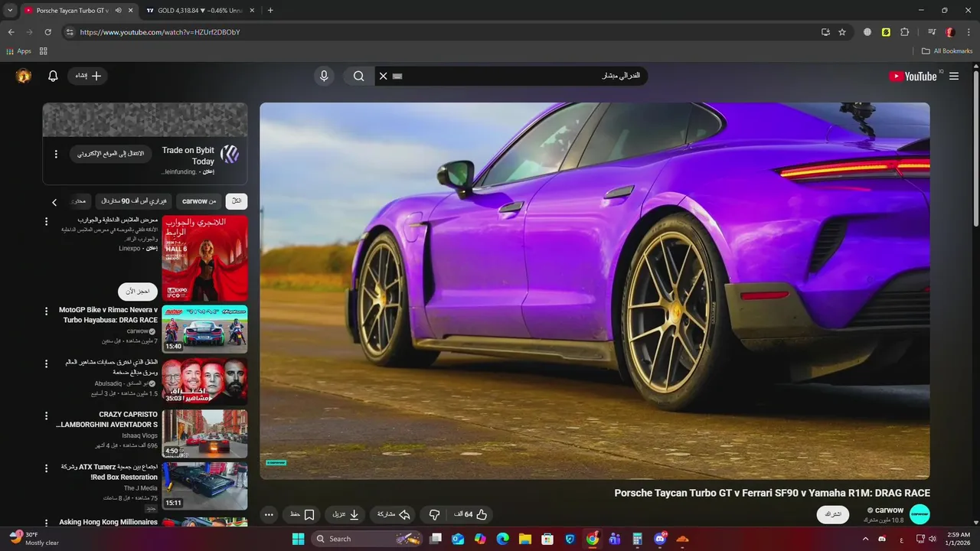Share the Porsche Taycan drag race video
Viewport: 980px width, 551px height.
click(394, 514)
